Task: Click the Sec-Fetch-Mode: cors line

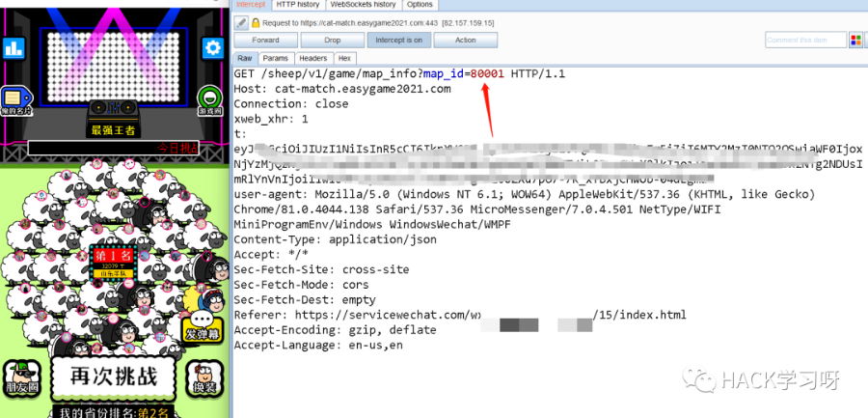Action: pyautogui.click(x=301, y=285)
